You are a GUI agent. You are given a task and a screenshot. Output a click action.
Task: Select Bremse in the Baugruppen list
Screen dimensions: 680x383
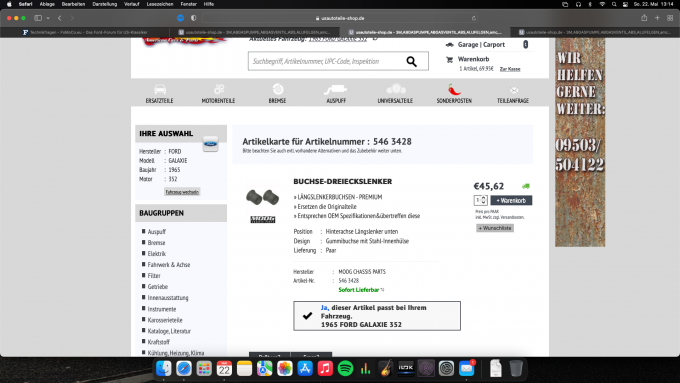pyautogui.click(x=156, y=242)
